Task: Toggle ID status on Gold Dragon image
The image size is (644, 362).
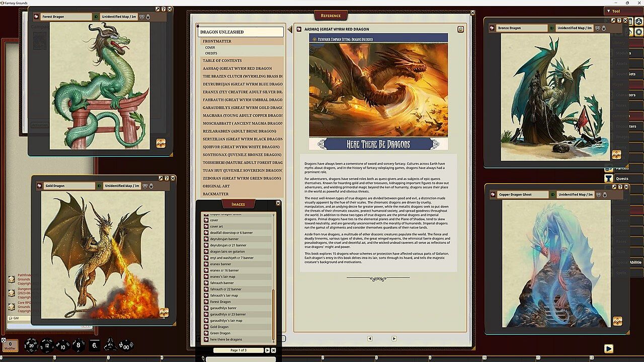Action: (x=99, y=186)
